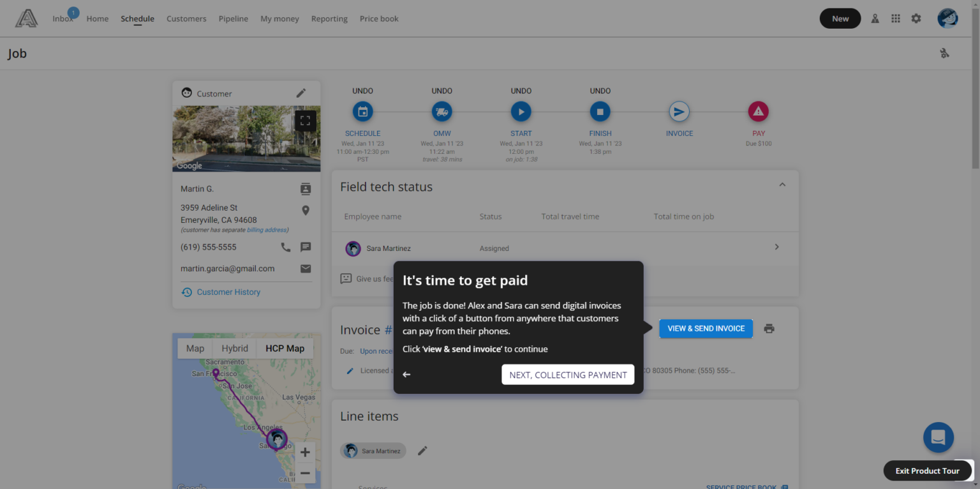Select the Invoice paper-plane step icon

coord(679,111)
